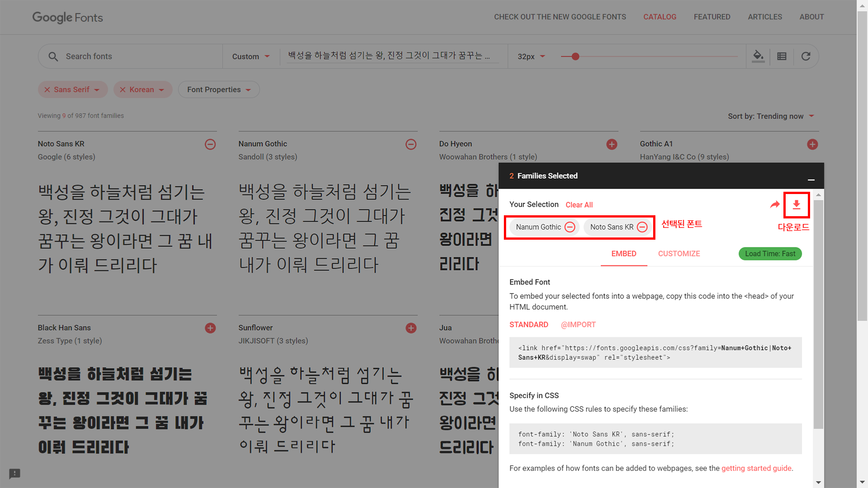Click the Noto Sans KR preview text
This screenshot has height=488, width=868.
coord(125,228)
